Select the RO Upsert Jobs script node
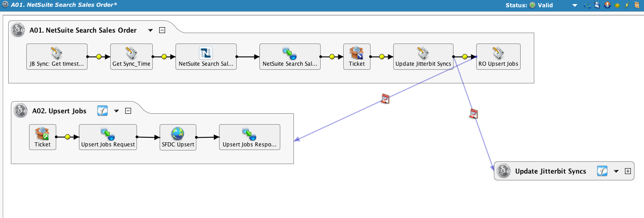644x218 pixels. tap(498, 57)
